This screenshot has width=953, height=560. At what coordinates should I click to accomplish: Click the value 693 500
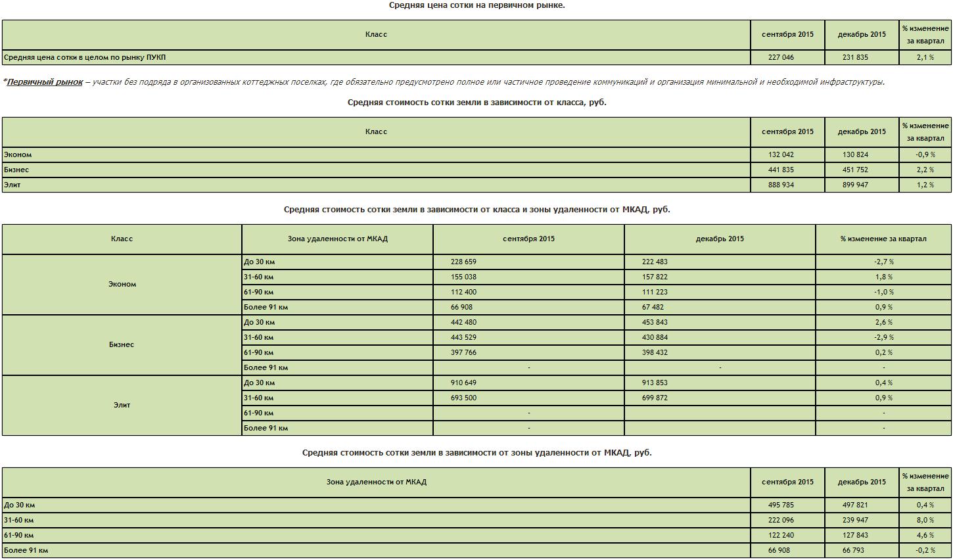point(463,398)
